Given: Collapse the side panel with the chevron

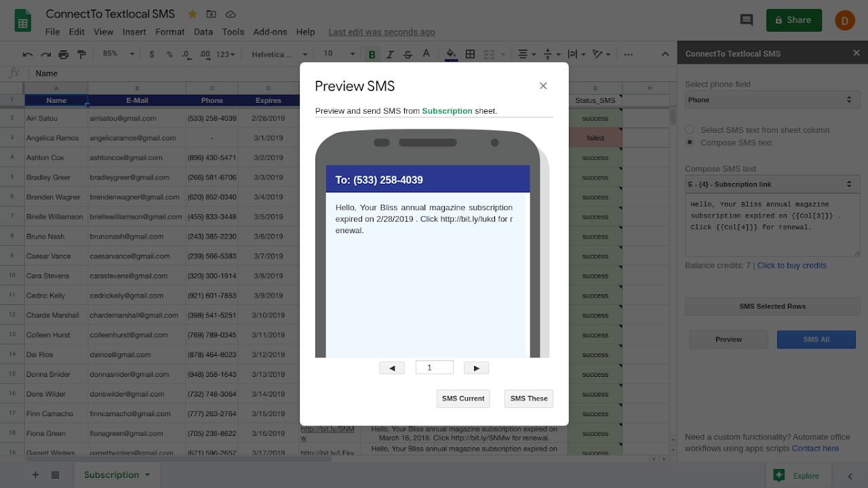Looking at the screenshot, I should 850,476.
